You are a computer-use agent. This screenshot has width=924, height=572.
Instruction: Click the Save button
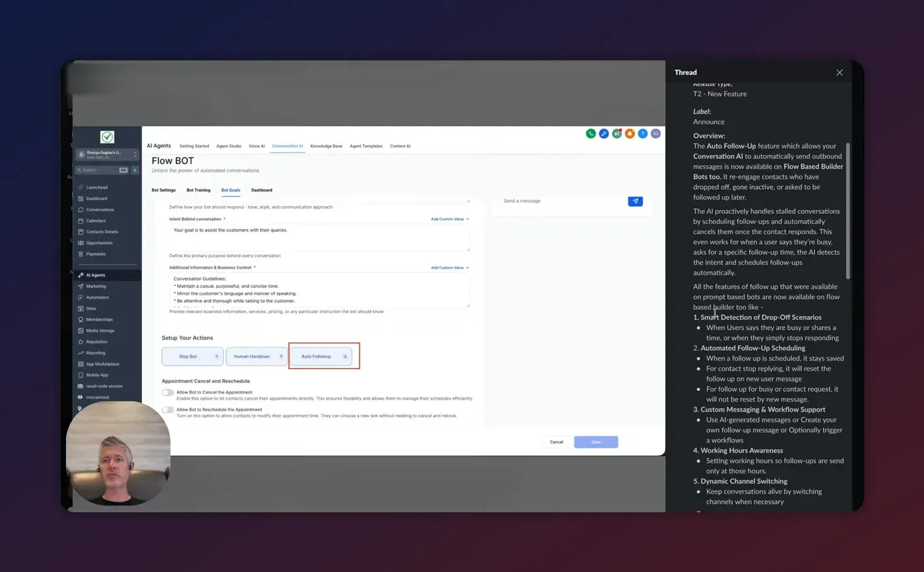pyautogui.click(x=595, y=442)
